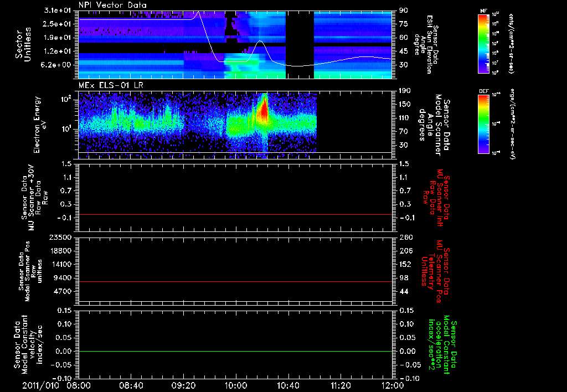Click the white sun elevation curve peak
The image size is (567, 392).
(x=198, y=12)
